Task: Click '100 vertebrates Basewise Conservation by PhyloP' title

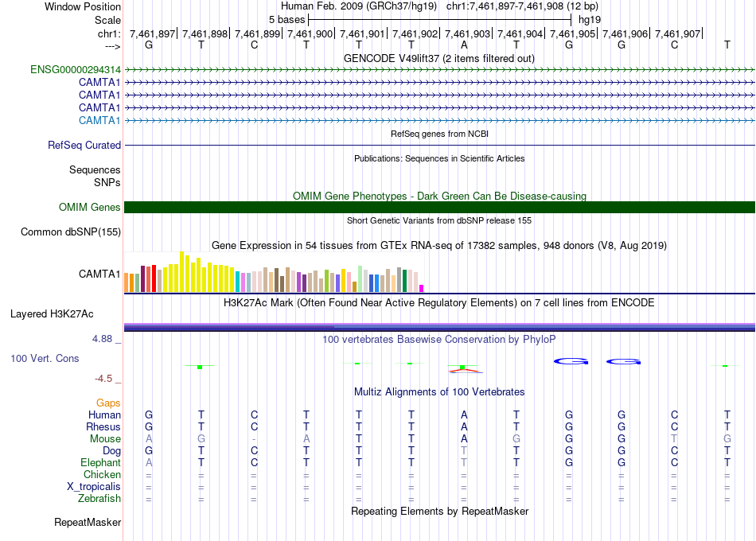Action: tap(439, 340)
